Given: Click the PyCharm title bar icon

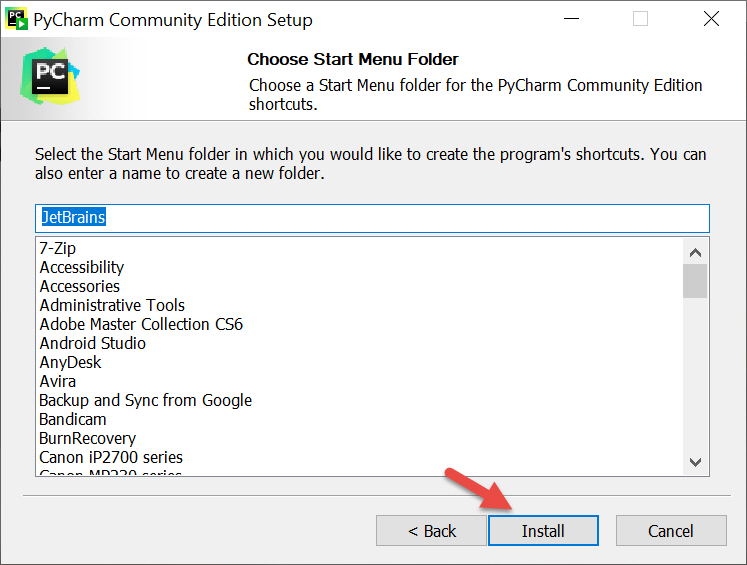Looking at the screenshot, I should (16, 20).
